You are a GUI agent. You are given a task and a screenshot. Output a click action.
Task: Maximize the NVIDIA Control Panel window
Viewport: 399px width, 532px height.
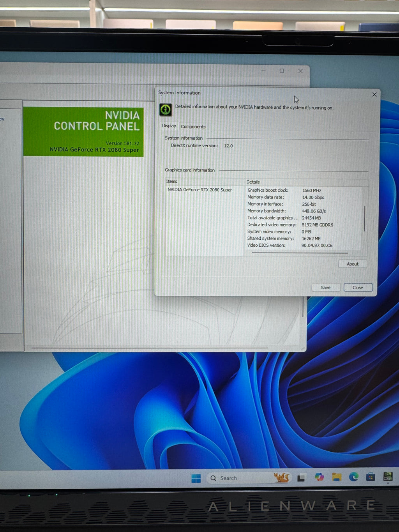pyautogui.click(x=282, y=71)
